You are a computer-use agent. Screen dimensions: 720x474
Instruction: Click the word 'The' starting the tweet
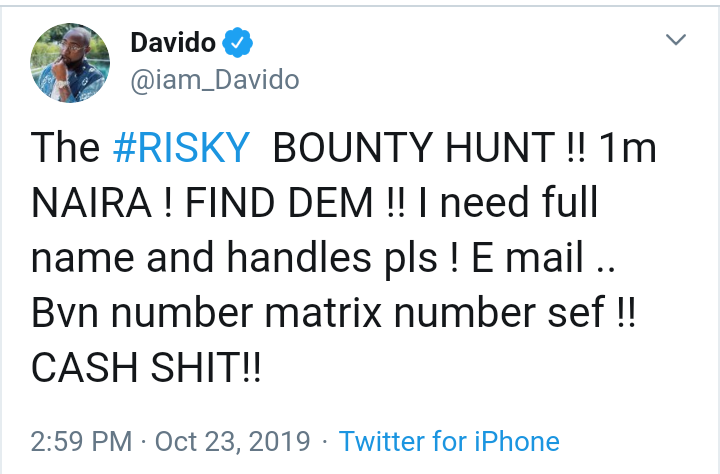click(66, 149)
